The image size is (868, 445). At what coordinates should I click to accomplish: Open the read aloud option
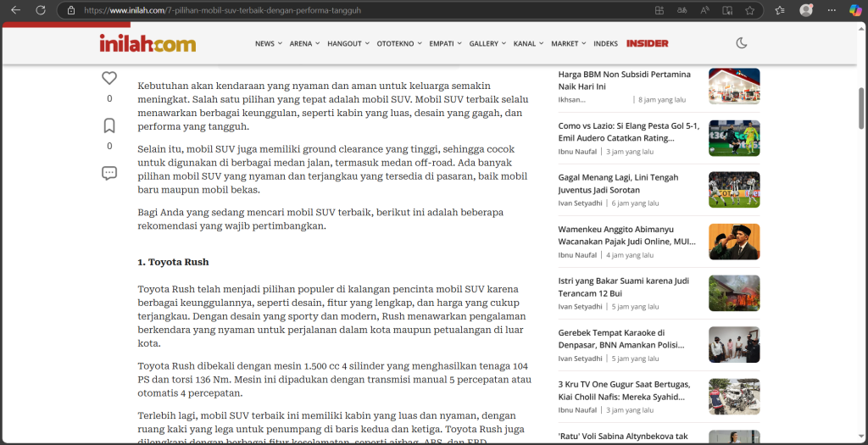click(x=704, y=10)
